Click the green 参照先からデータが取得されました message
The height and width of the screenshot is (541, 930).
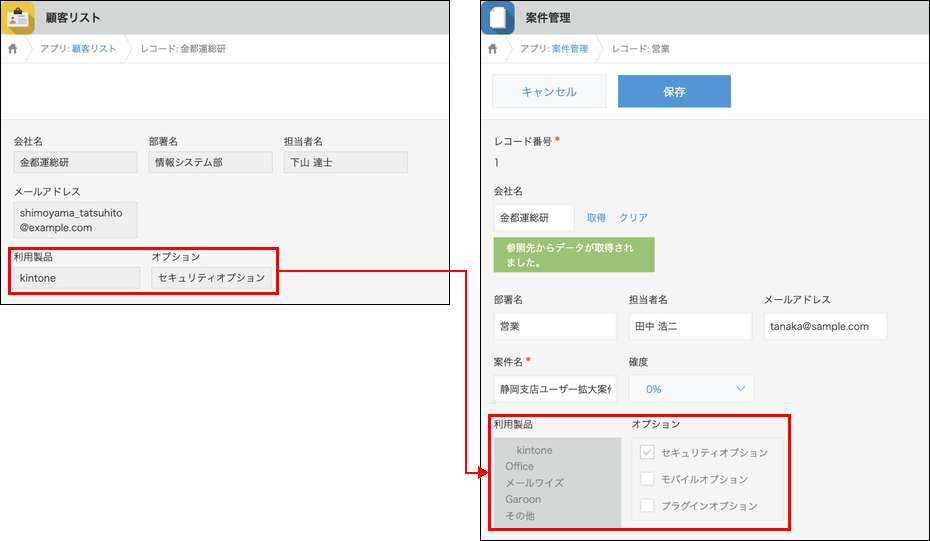coord(574,255)
